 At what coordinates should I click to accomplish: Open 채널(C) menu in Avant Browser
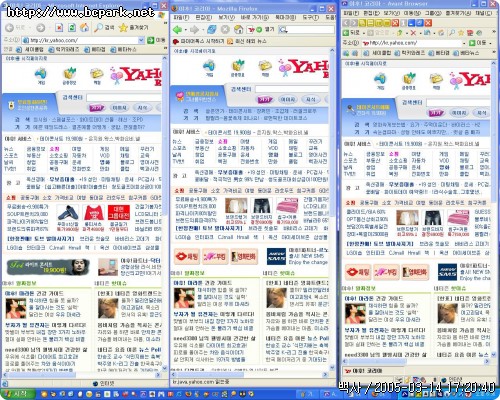coord(483,13)
